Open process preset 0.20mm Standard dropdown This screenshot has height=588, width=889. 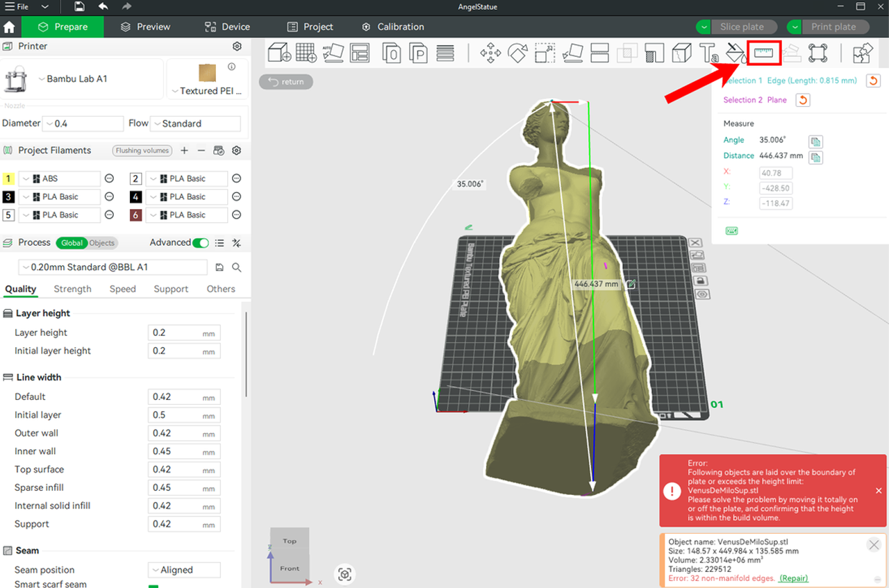113,267
